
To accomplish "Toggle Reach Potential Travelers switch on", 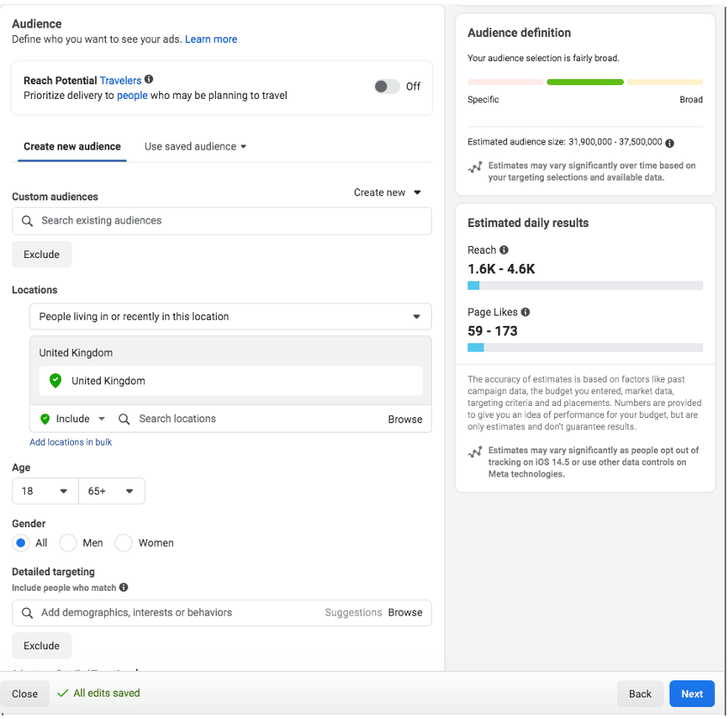I will 387,86.
